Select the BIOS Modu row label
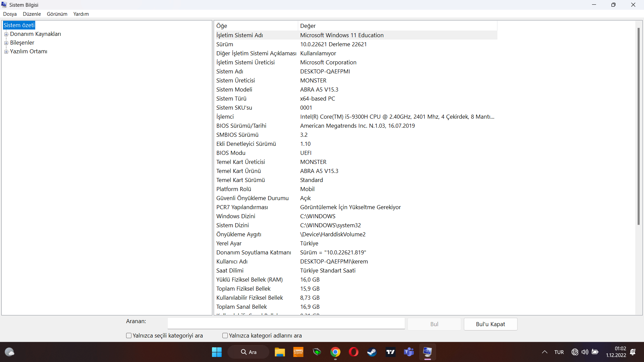 pos(231,153)
